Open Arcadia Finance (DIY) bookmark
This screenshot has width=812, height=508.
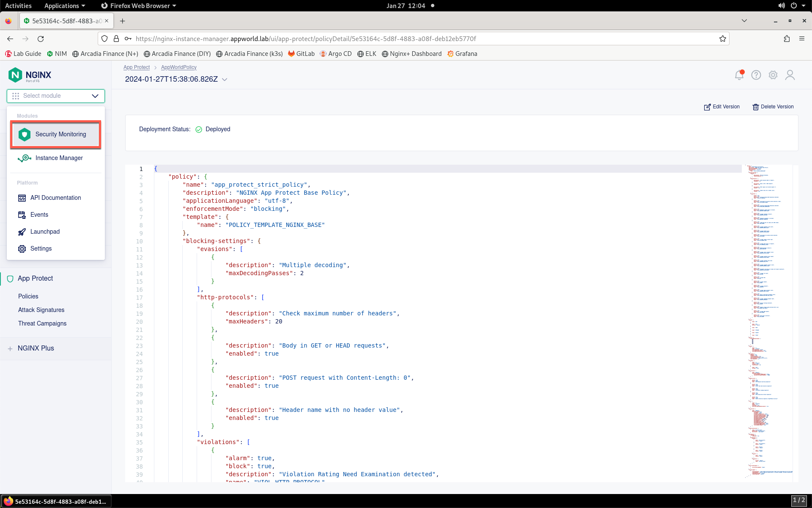[177, 54]
